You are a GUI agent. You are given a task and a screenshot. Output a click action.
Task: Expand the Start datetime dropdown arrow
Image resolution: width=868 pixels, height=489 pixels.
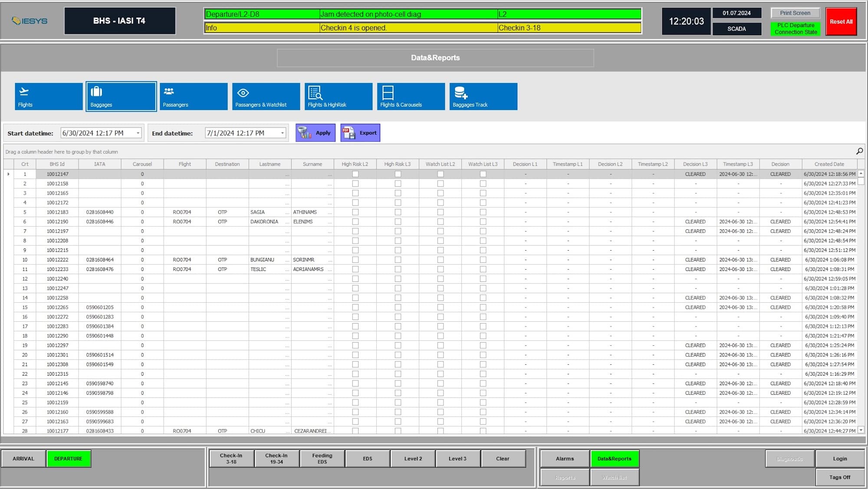pyautogui.click(x=138, y=133)
